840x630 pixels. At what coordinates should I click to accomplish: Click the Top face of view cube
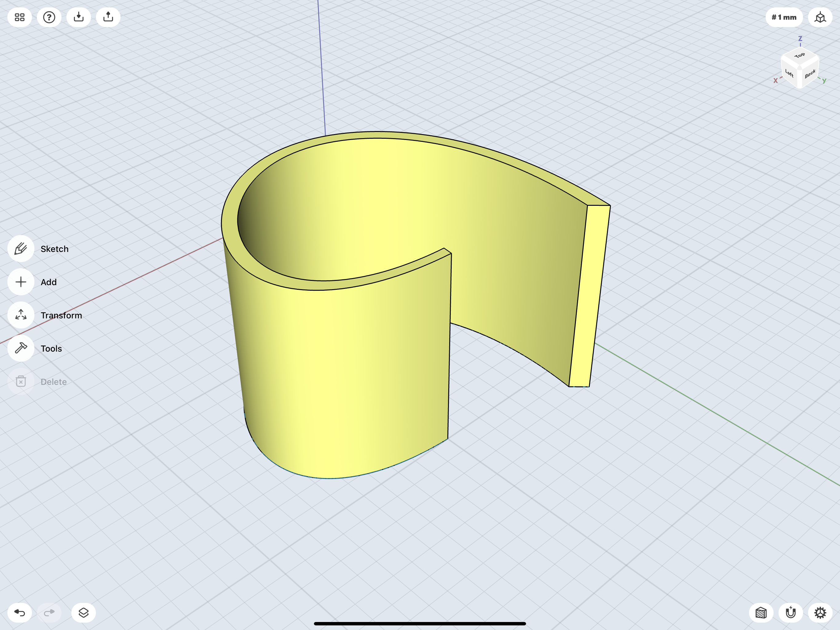(799, 56)
